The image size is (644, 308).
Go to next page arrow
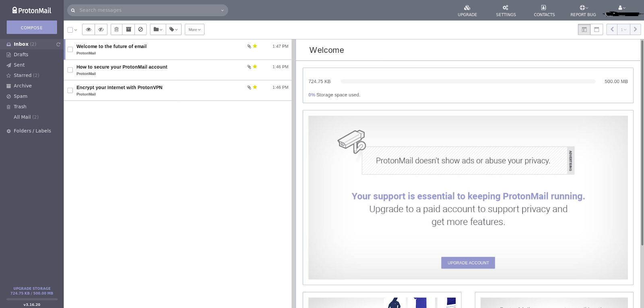[635, 29]
